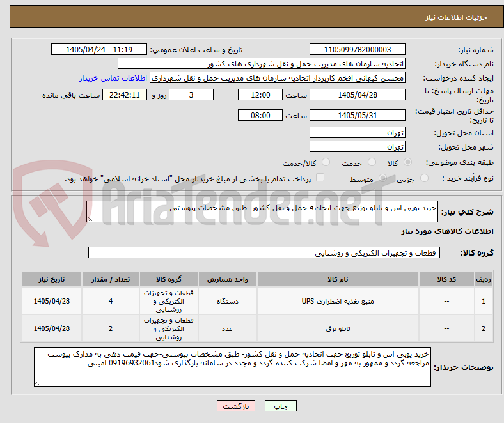The width and height of the screenshot is (504, 423).
Task: Click the منبع تغذیه اضطراری UPS cell
Action: (338, 301)
